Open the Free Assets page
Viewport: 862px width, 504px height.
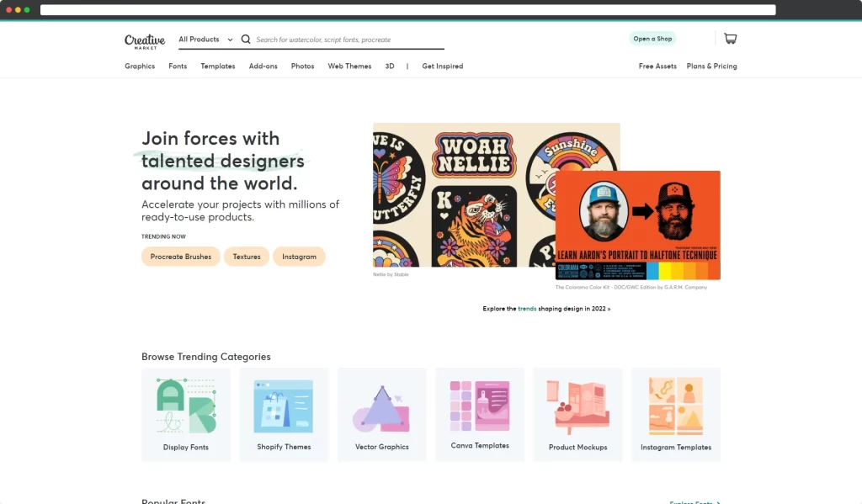657,66
